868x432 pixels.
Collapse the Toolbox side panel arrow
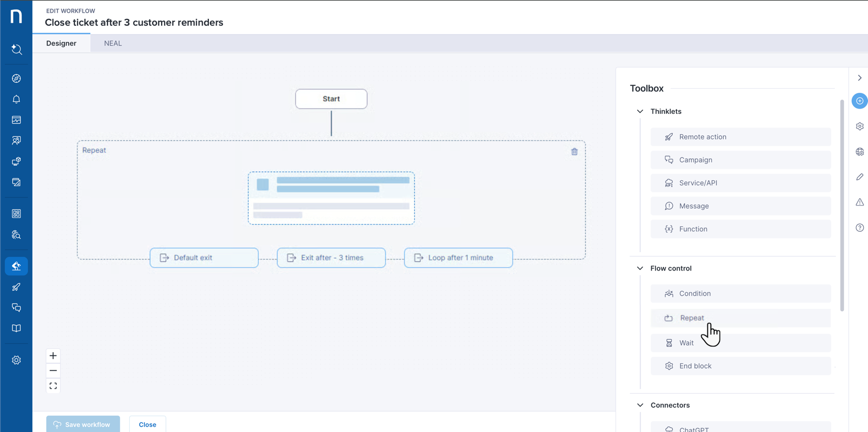click(x=860, y=78)
